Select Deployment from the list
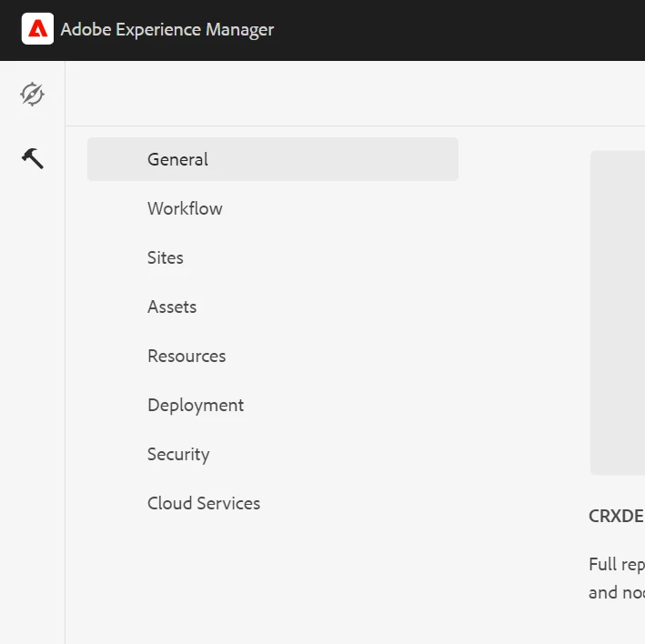Screen dimensions: 645x644 click(x=196, y=405)
